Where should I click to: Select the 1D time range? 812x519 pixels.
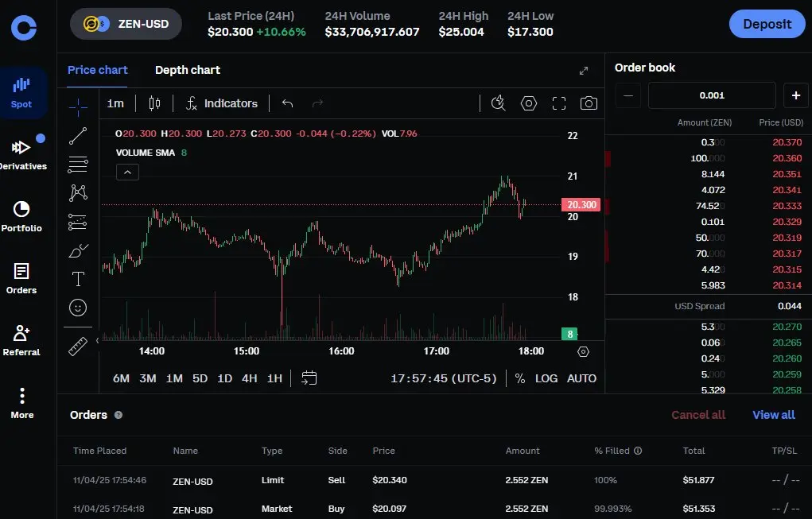coord(224,379)
